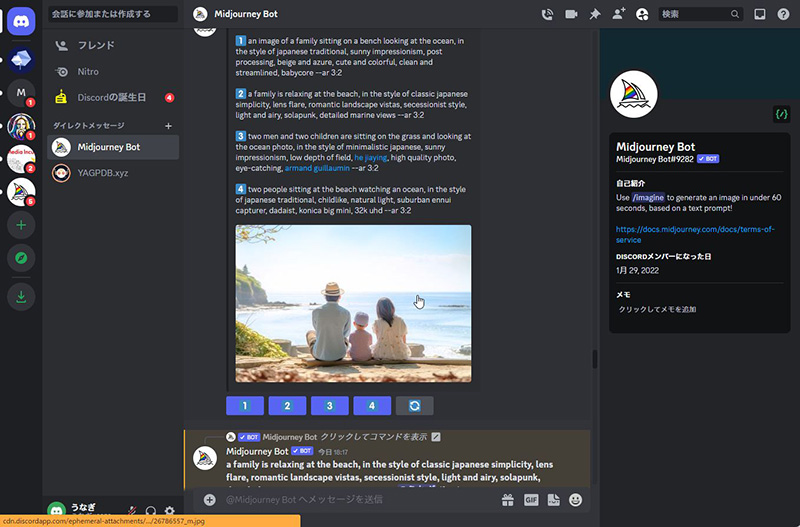
Task: Click the Add a Server plus icon
Action: 21,225
